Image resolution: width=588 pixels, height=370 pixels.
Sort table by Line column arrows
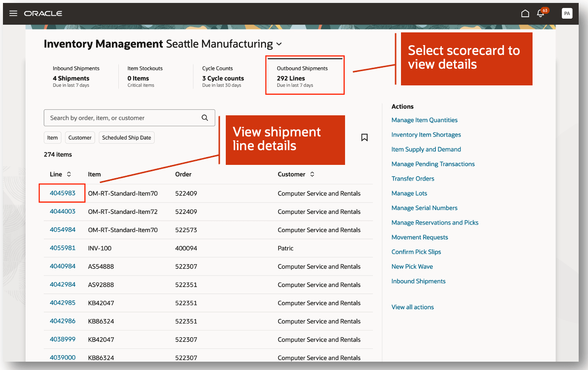point(69,174)
